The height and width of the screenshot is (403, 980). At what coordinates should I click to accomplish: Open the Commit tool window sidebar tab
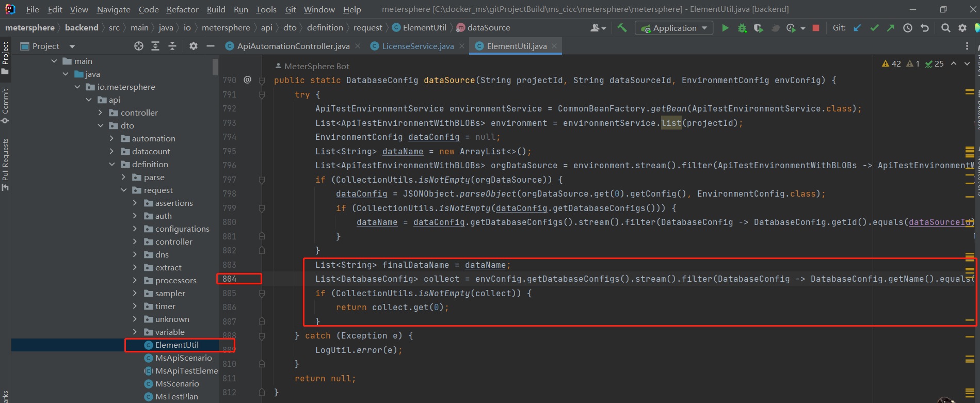click(x=5, y=106)
